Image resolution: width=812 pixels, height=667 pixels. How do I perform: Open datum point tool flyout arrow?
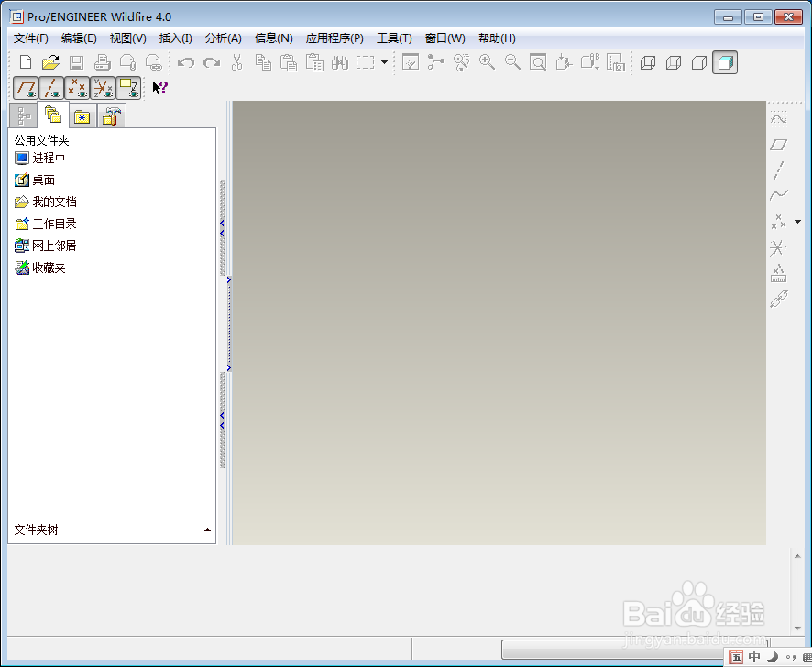point(797,222)
